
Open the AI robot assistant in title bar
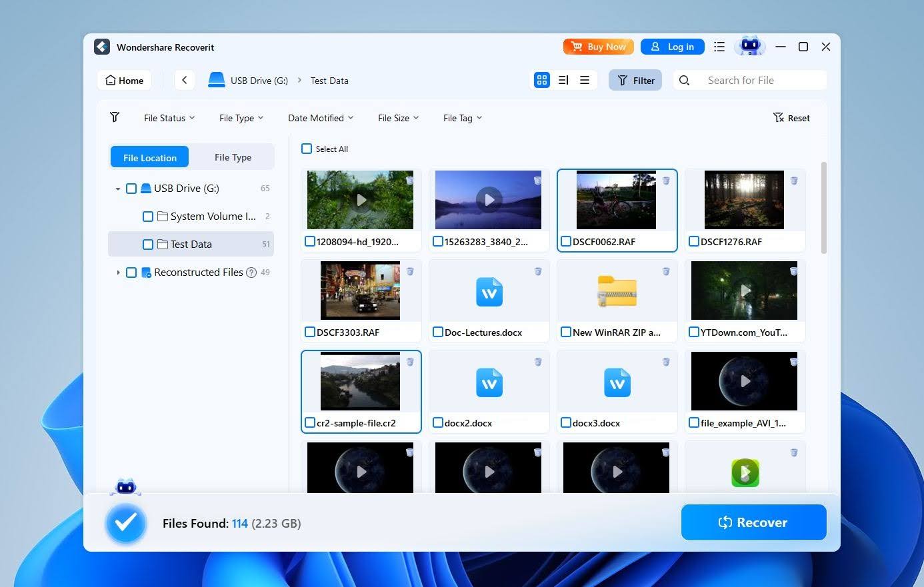pos(751,46)
